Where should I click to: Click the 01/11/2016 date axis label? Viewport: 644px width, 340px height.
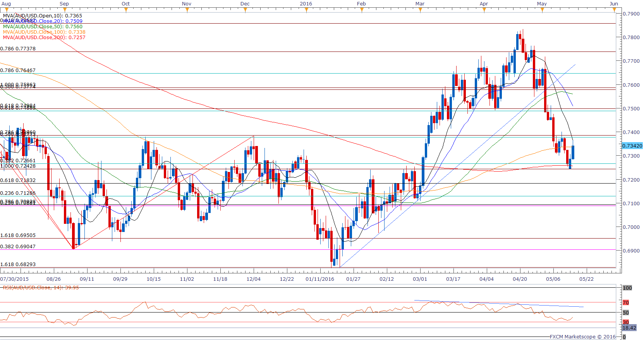pos(320,279)
